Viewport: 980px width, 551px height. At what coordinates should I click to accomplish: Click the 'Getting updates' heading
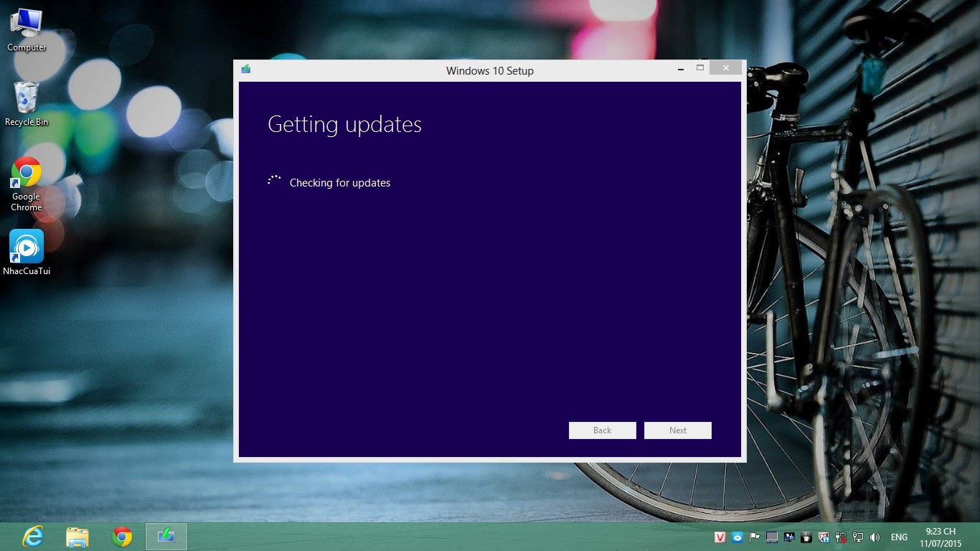click(344, 125)
